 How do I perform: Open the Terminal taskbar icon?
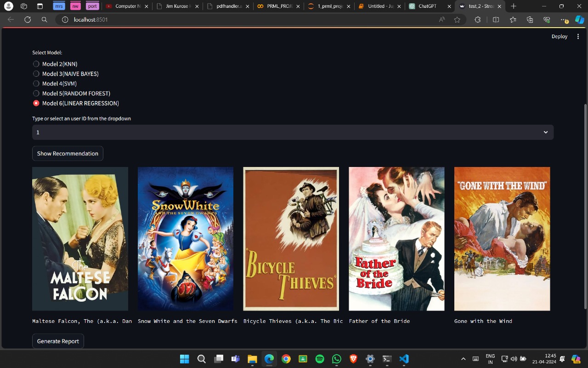(x=387, y=359)
